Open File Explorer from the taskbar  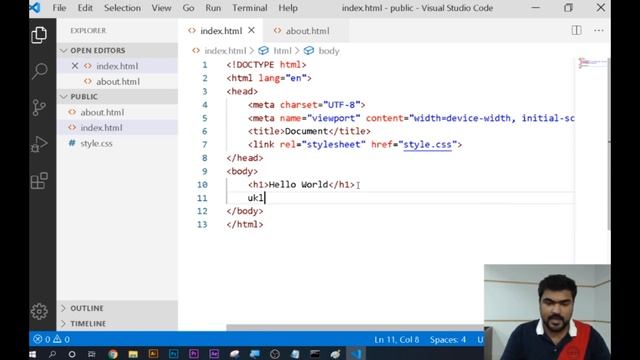pyautogui.click(x=133, y=354)
